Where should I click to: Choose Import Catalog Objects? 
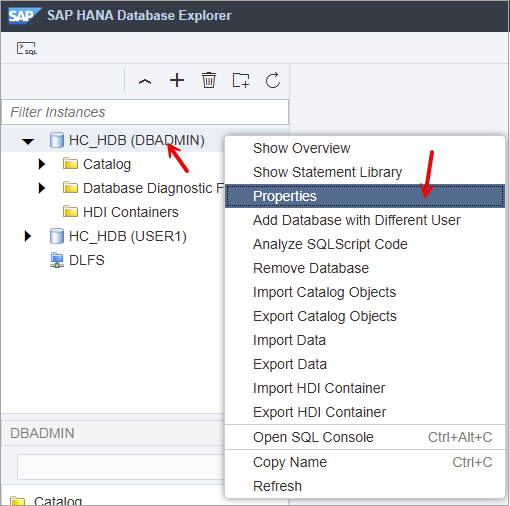pyautogui.click(x=365, y=292)
